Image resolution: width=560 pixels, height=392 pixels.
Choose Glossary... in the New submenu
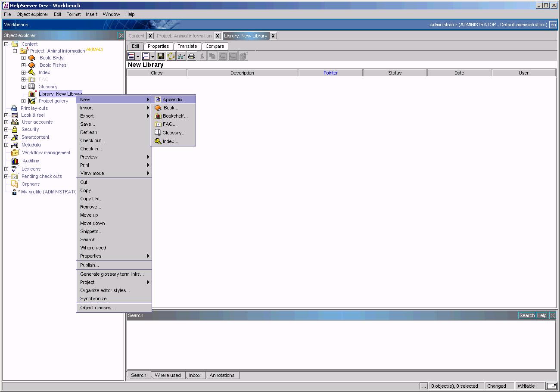(173, 133)
